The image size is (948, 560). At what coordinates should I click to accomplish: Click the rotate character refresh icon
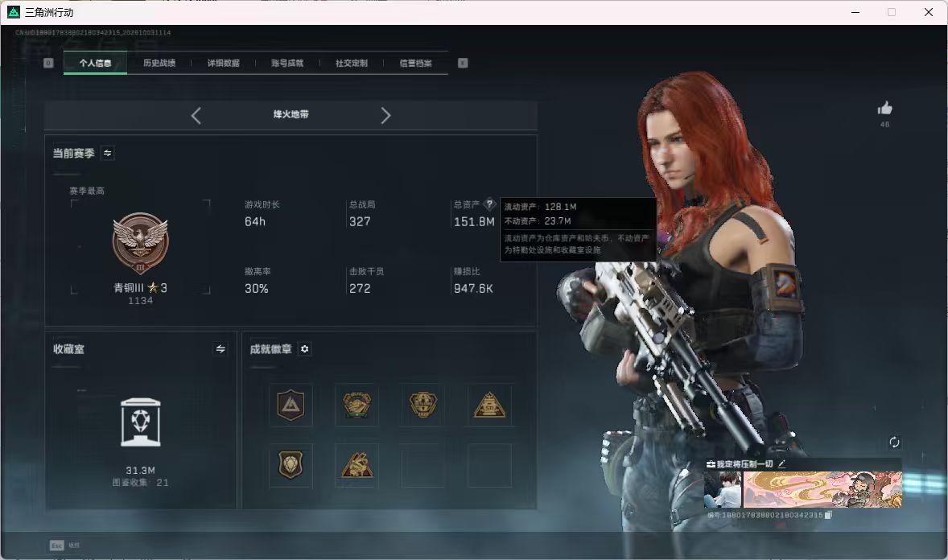tap(894, 443)
